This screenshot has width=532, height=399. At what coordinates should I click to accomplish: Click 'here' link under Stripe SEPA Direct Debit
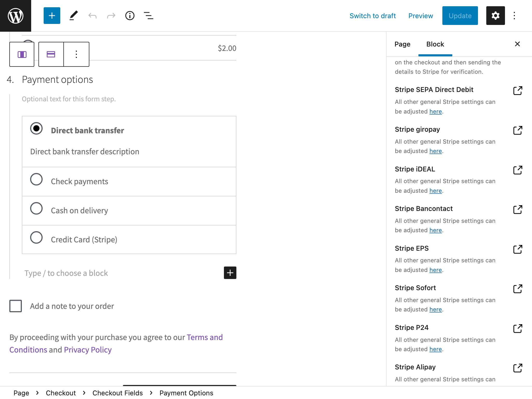436,111
